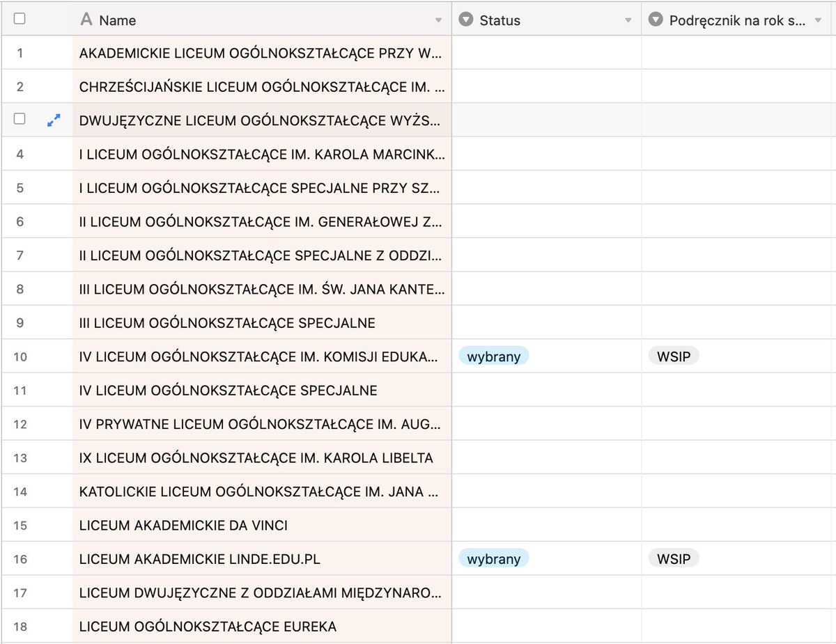Select the Status column header label
The height and width of the screenshot is (644, 836).
500,20
